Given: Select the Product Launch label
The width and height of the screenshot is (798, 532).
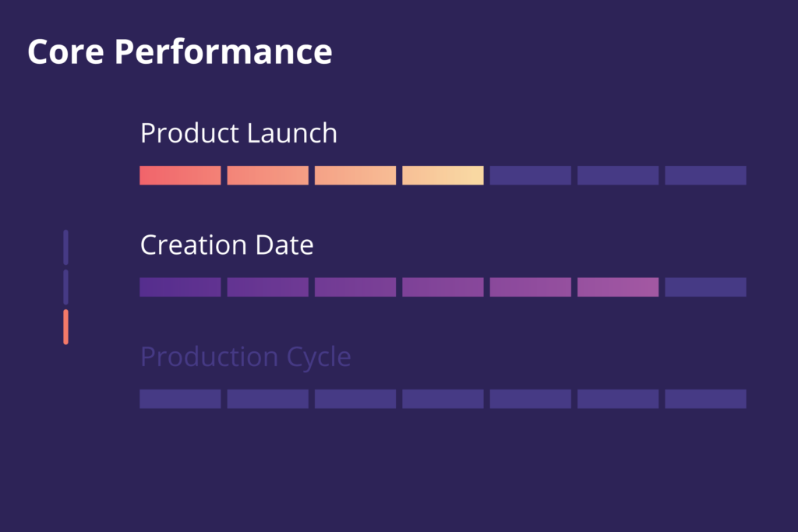Looking at the screenshot, I should pyautogui.click(x=238, y=133).
